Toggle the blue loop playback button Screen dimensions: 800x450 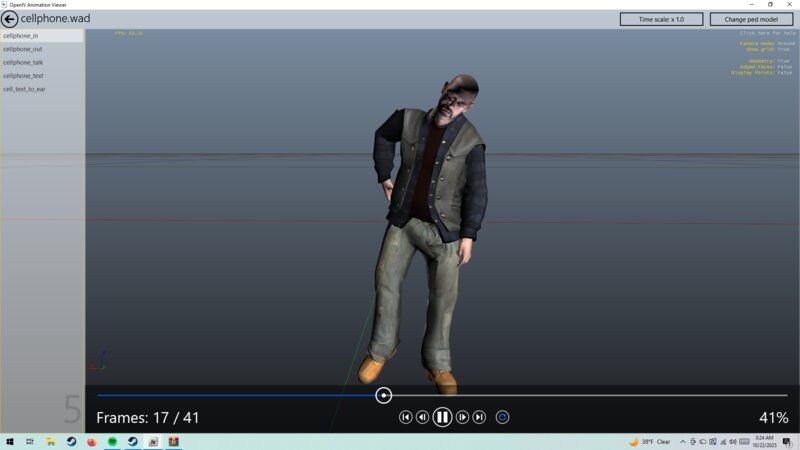[x=503, y=417]
